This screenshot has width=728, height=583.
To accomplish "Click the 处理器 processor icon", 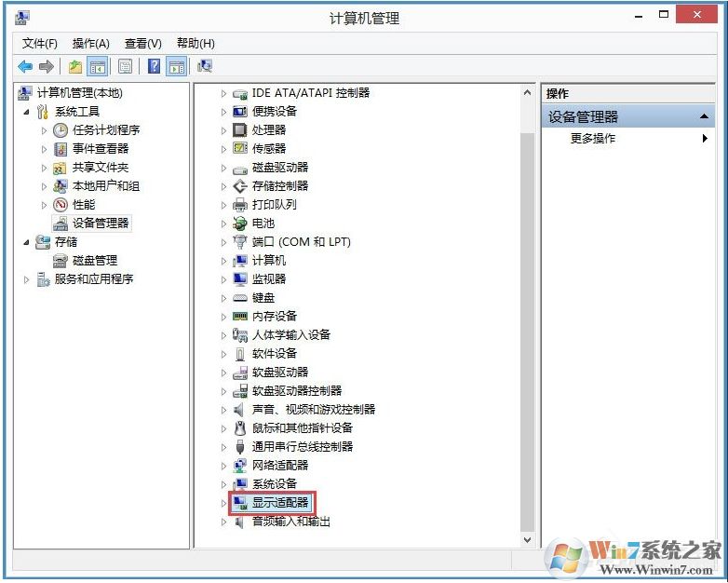I will pyautogui.click(x=239, y=130).
